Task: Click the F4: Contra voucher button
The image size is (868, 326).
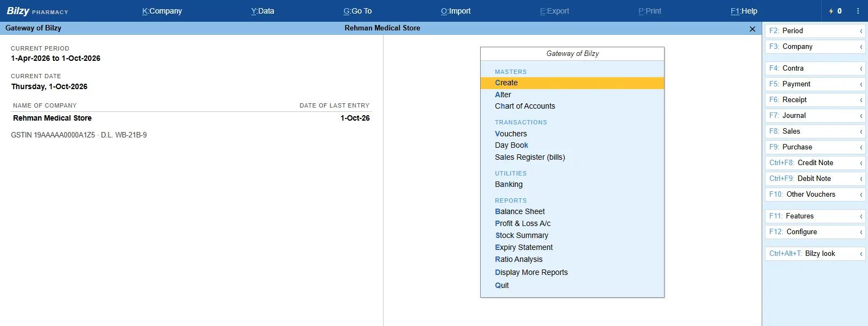Action: [x=815, y=68]
